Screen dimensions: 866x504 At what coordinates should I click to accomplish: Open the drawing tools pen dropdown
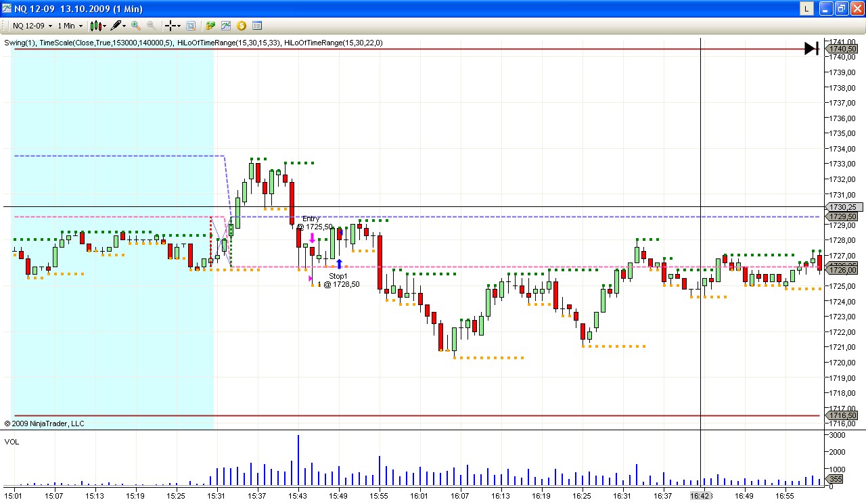click(119, 26)
